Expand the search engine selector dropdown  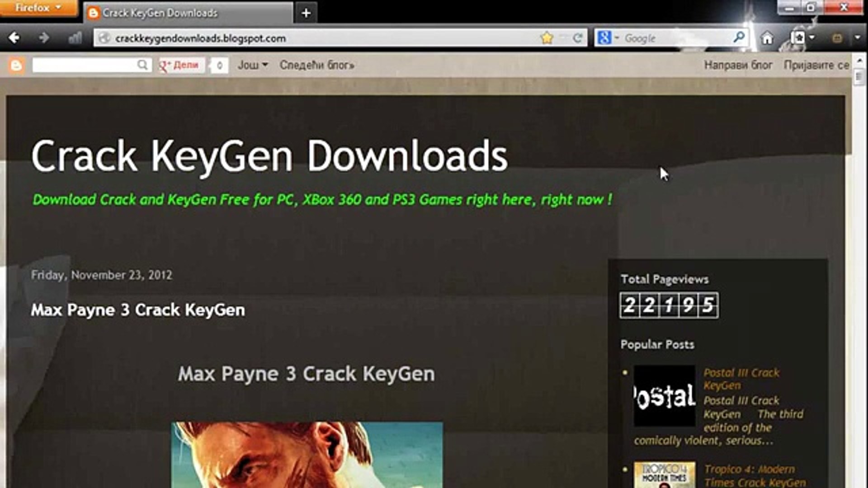click(617, 38)
